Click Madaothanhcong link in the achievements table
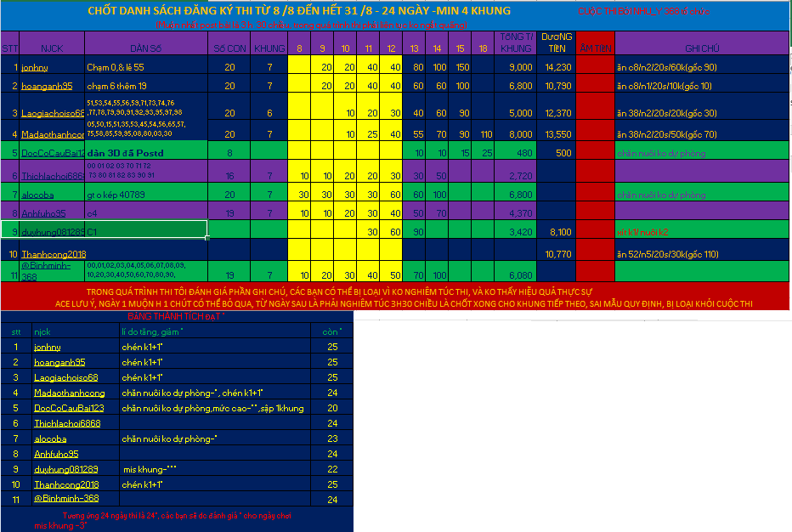Image resolution: width=792 pixels, height=532 pixels. click(x=69, y=393)
